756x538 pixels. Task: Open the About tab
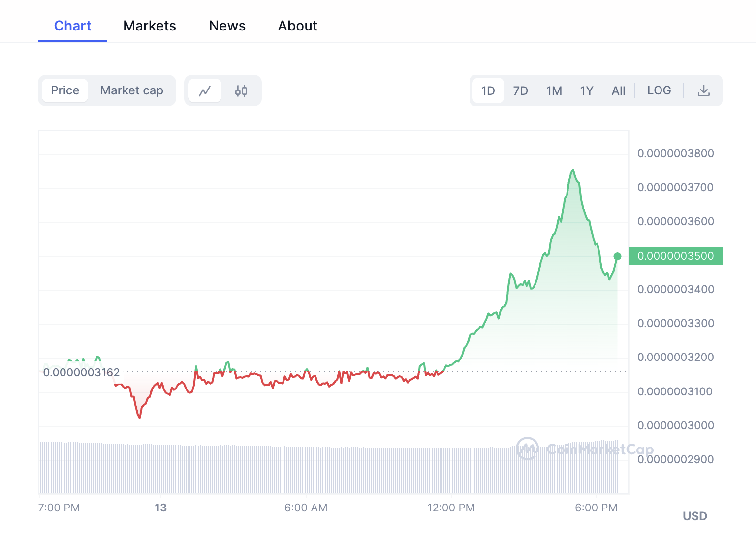pos(298,26)
